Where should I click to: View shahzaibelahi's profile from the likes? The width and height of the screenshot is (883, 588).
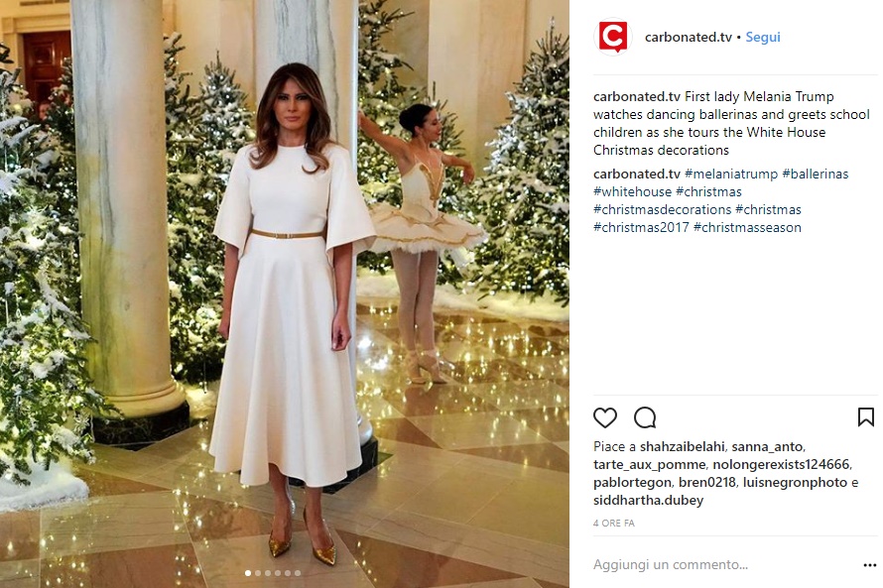(682, 447)
